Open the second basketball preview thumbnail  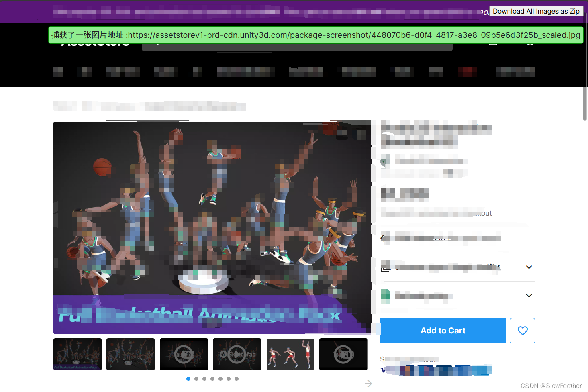pos(131,354)
